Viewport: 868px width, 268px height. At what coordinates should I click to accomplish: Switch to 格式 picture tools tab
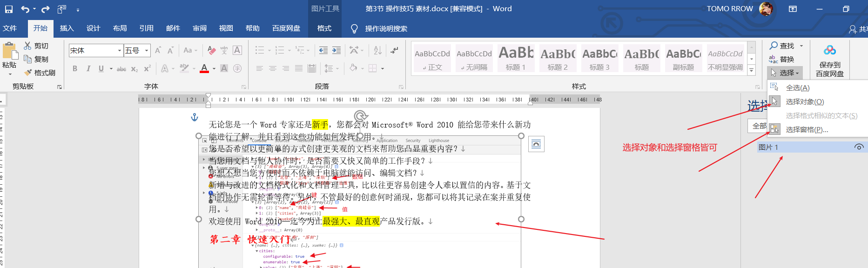click(324, 28)
